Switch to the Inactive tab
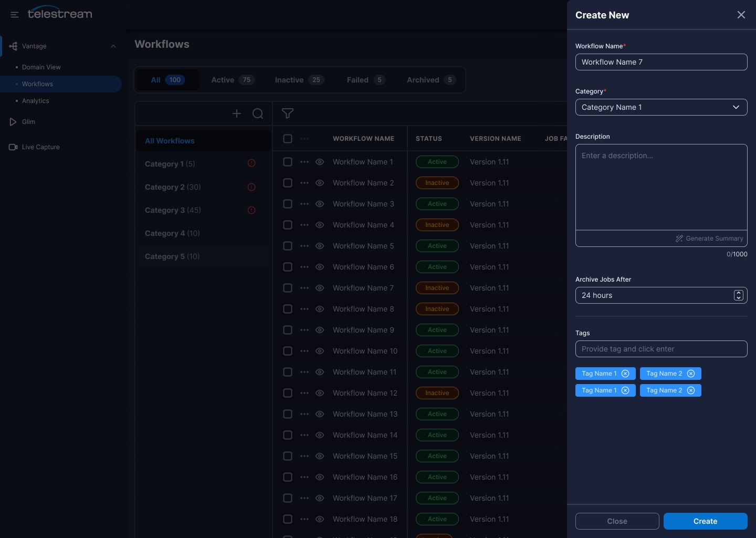756x538 pixels. pyautogui.click(x=299, y=80)
